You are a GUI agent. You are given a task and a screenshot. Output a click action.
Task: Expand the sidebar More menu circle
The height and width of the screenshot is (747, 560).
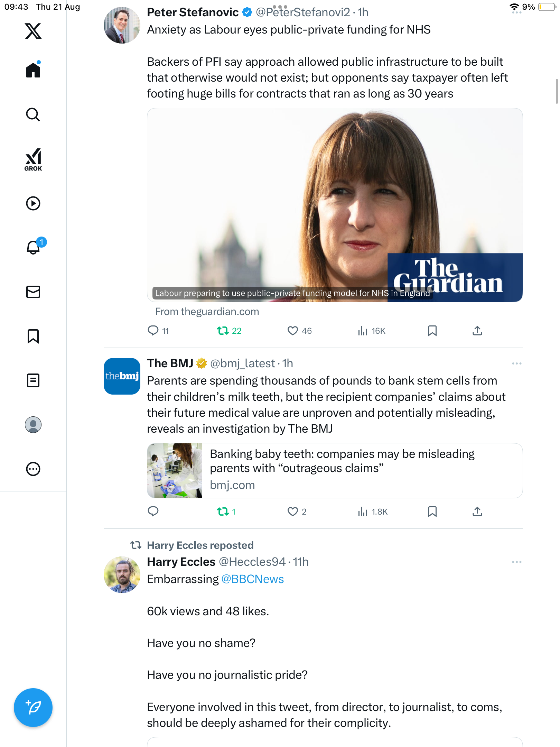click(x=33, y=469)
